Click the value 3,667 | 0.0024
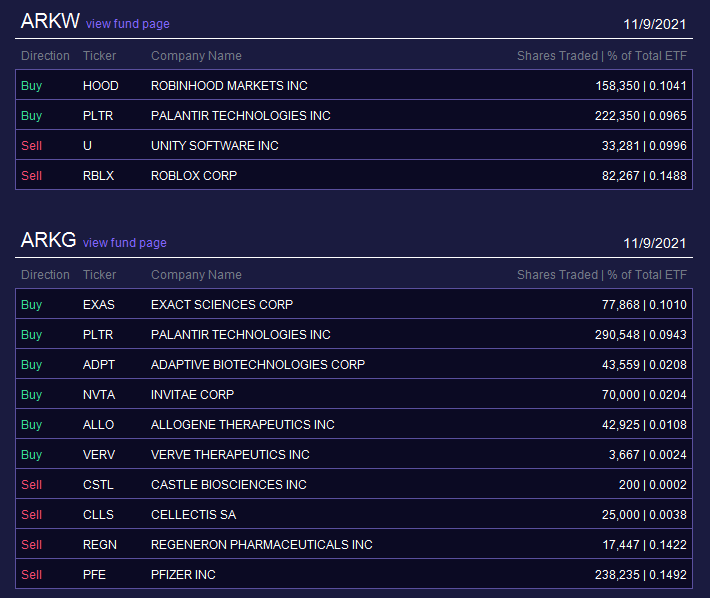This screenshot has height=598, width=710. pyautogui.click(x=648, y=454)
